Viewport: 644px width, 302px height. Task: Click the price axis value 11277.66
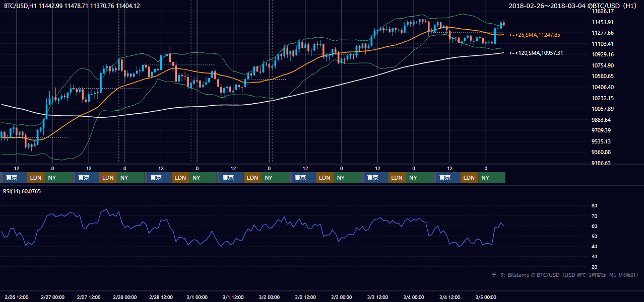603,33
